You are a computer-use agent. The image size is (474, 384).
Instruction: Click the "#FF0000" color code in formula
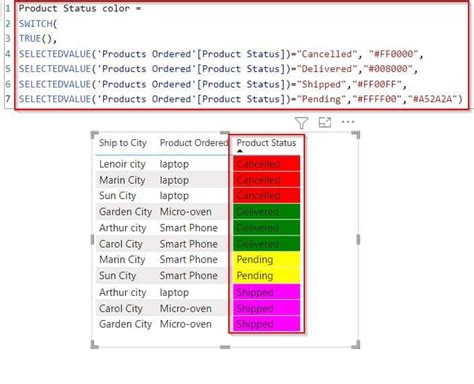[x=393, y=54]
